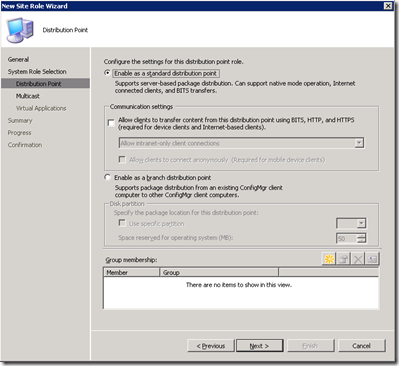The height and width of the screenshot is (366, 399).
Task: Click 'Configure the settings for this distribution point role' text
Action: coord(174,62)
